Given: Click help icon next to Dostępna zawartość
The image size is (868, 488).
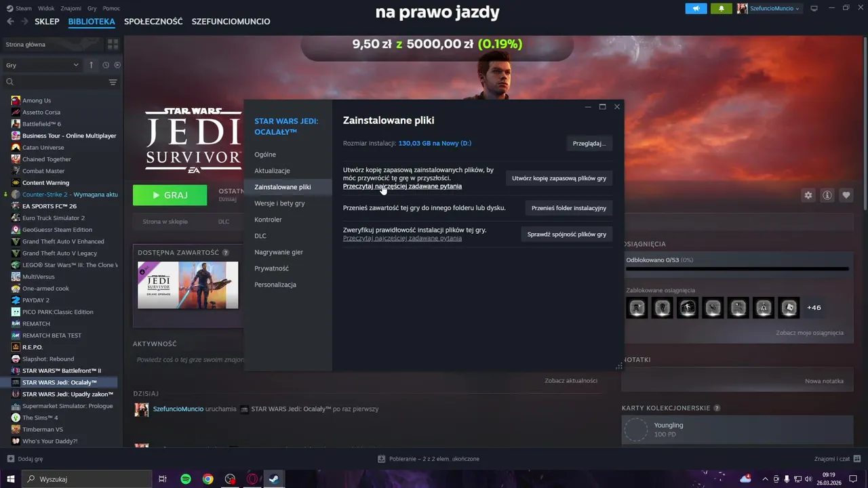Looking at the screenshot, I should tap(226, 253).
